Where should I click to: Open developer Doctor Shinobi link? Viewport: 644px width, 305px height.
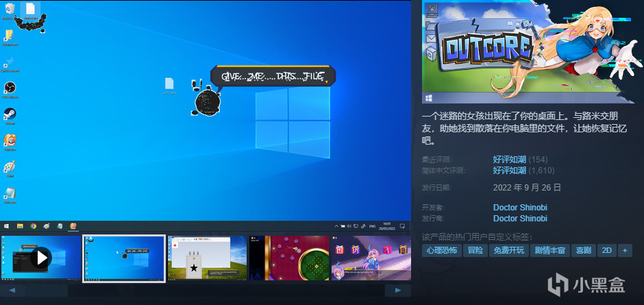click(520, 208)
